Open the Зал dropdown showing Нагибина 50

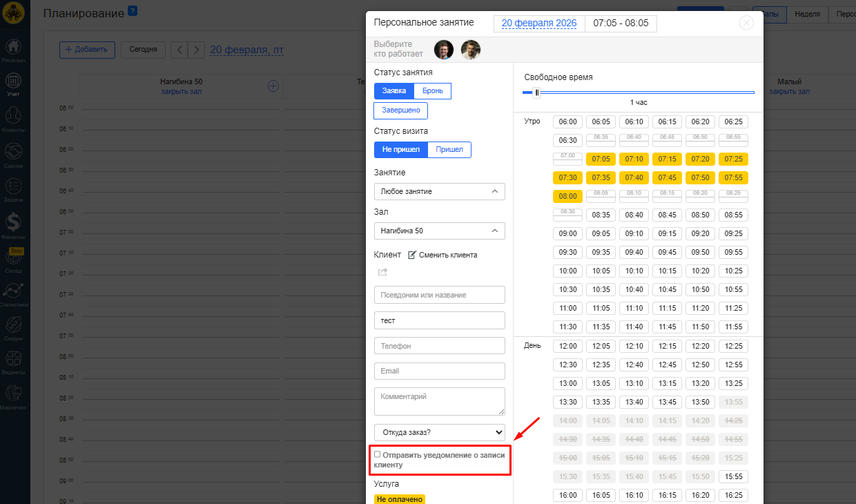point(439,231)
